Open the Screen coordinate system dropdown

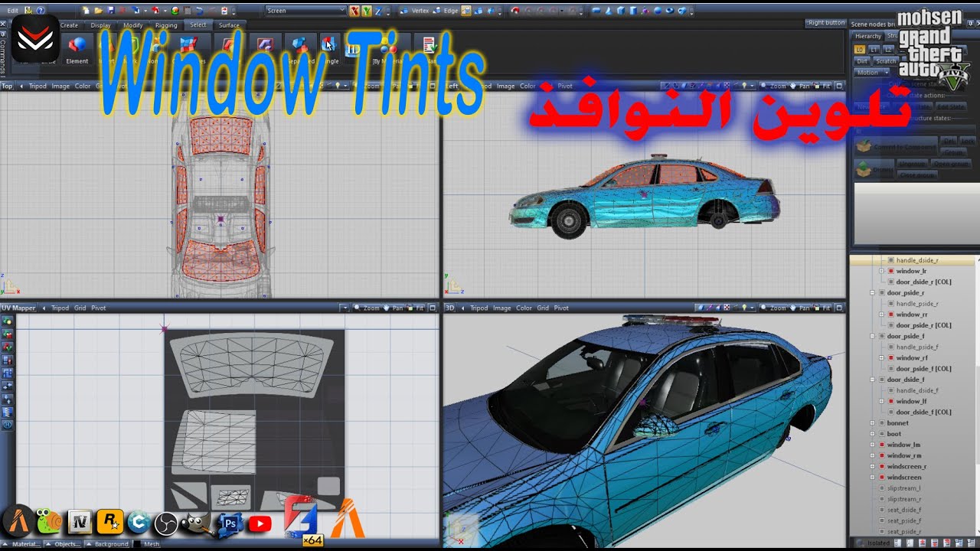[x=306, y=11]
